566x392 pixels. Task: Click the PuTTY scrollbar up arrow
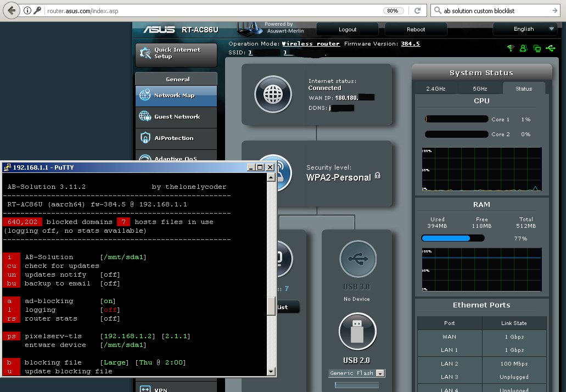click(271, 177)
